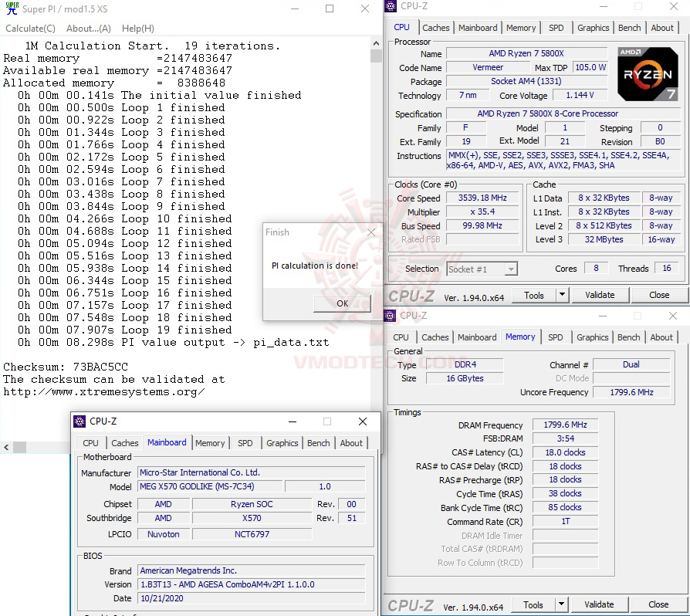The height and width of the screenshot is (616, 690).
Task: Open Mainboard tab in Memory CPU-Z window
Action: [476, 337]
